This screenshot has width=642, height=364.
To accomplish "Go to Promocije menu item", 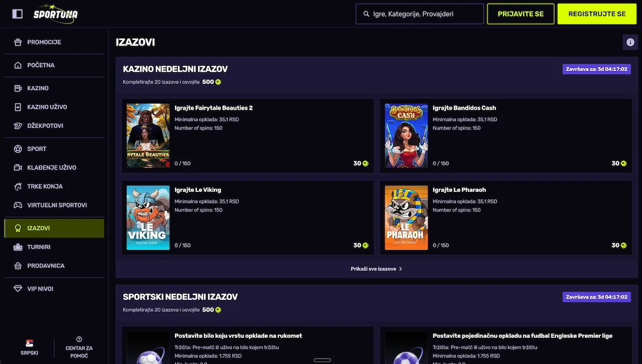I will tap(54, 42).
